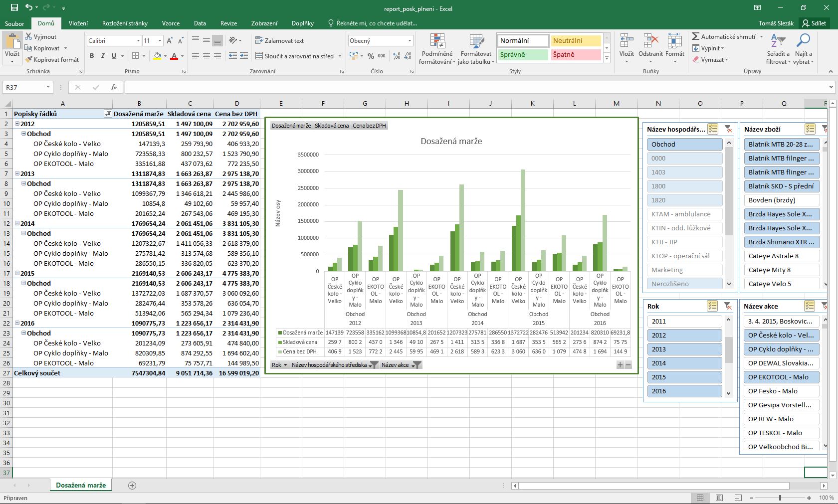Image resolution: width=838 pixels, height=504 pixels.
Task: Click the Save icon in the title bar
Action: tap(14, 8)
